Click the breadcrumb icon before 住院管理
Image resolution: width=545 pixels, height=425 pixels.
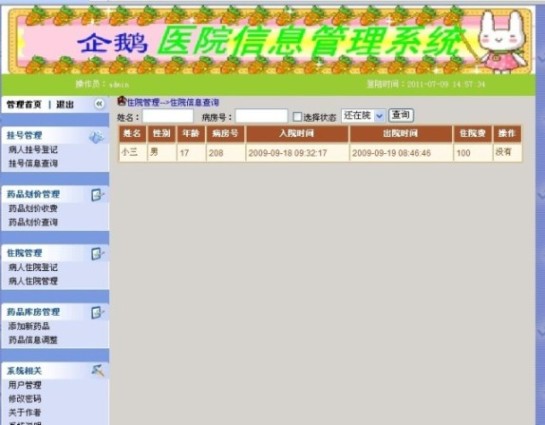tap(121, 101)
